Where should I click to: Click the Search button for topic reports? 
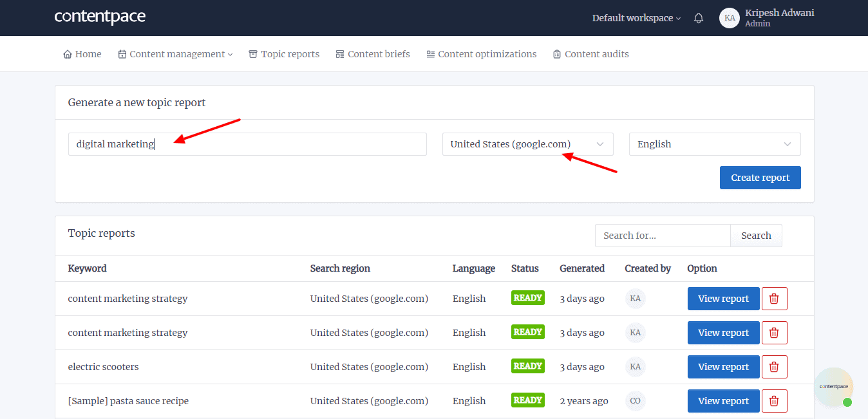pyautogui.click(x=756, y=236)
